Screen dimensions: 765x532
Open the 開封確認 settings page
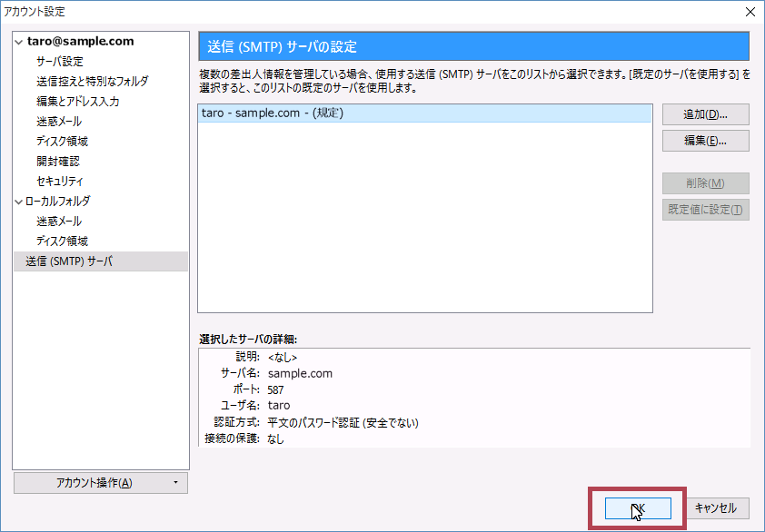(58, 162)
